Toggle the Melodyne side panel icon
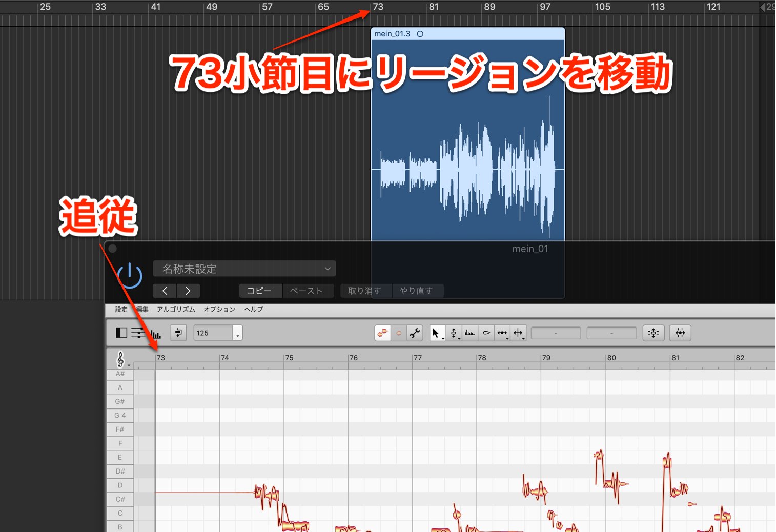This screenshot has height=532, width=776. coord(121,333)
